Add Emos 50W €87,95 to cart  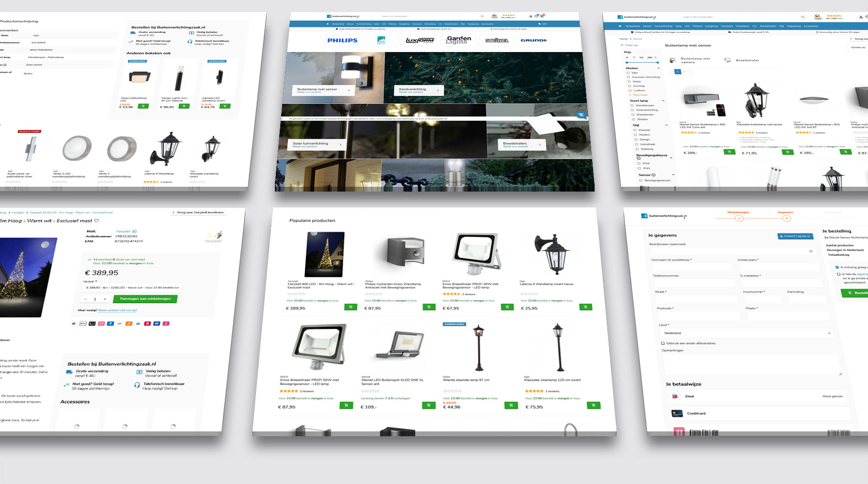click(x=346, y=405)
